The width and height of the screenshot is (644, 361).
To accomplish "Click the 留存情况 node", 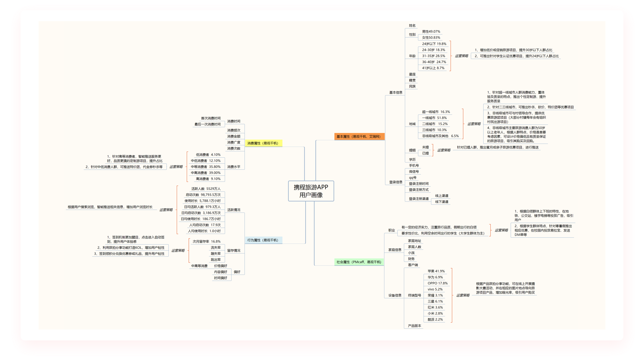I will coord(234,250).
